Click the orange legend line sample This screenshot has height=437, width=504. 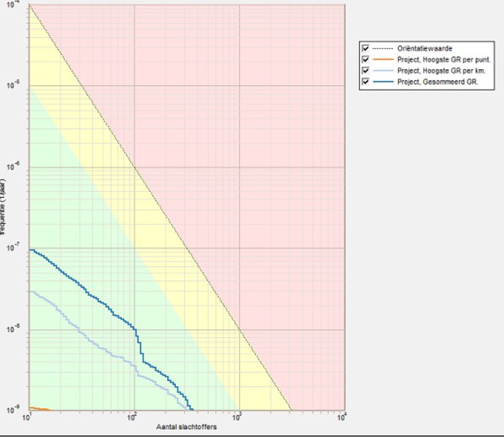pos(382,60)
